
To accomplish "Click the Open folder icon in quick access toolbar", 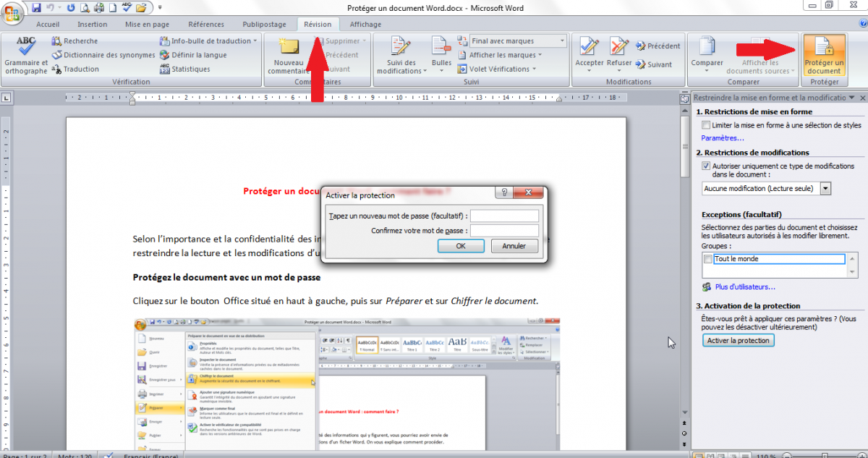I will 141,8.
